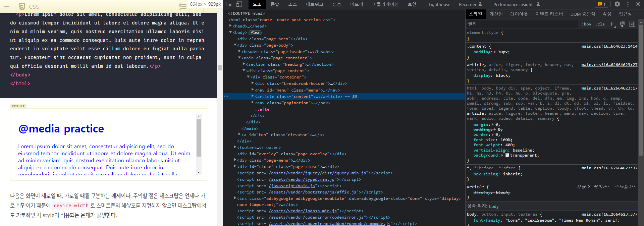Switch to the 소스 (Sources) tab
The image size is (644, 226).
coord(292,4)
